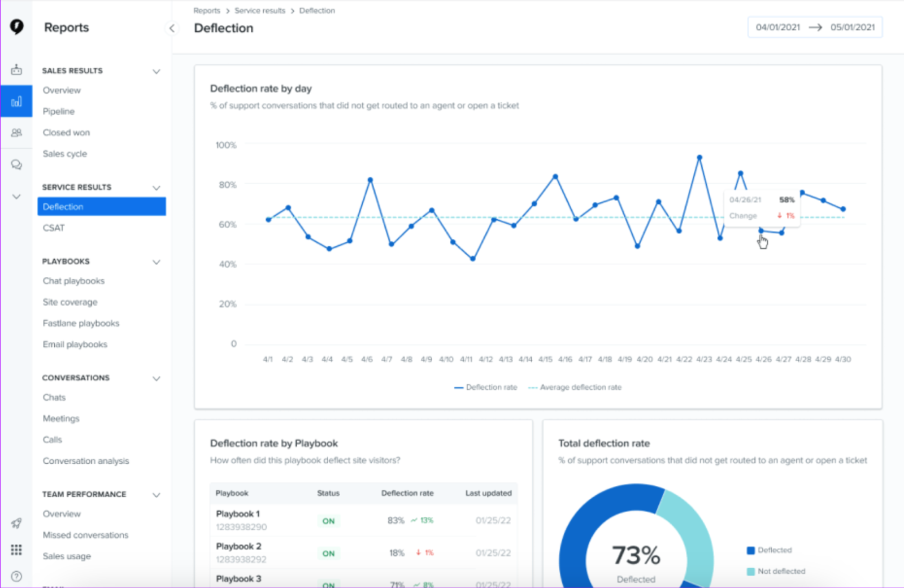Viewport: 904px width, 588px height.
Task: Select Missed conversations in the sidebar
Action: [x=85, y=535]
